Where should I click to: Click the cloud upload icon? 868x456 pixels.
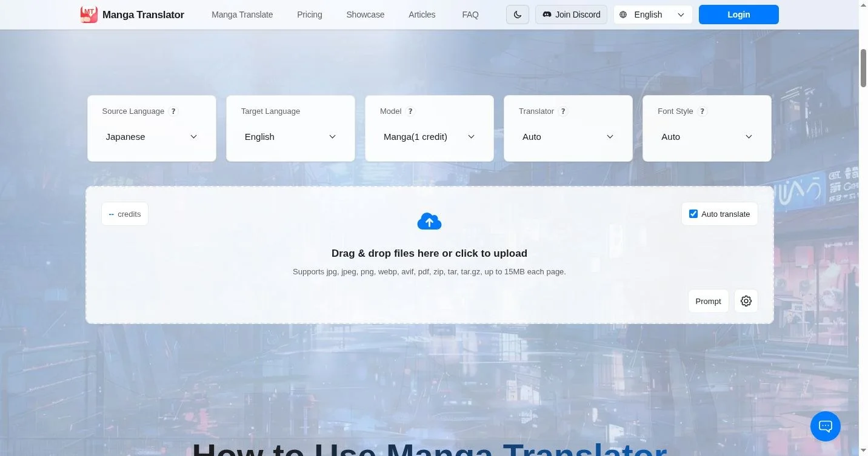[429, 222]
